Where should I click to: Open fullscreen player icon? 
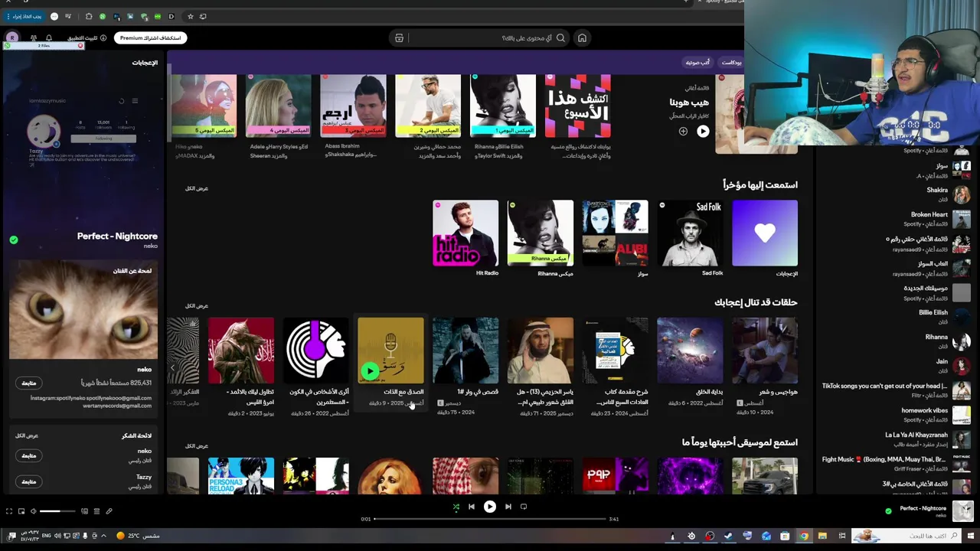[x=9, y=511]
